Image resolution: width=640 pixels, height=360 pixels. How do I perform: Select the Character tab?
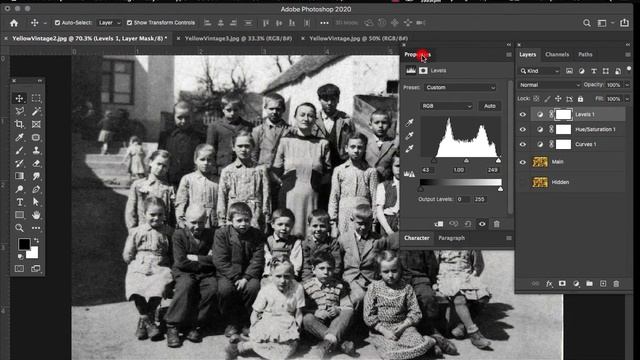417,238
